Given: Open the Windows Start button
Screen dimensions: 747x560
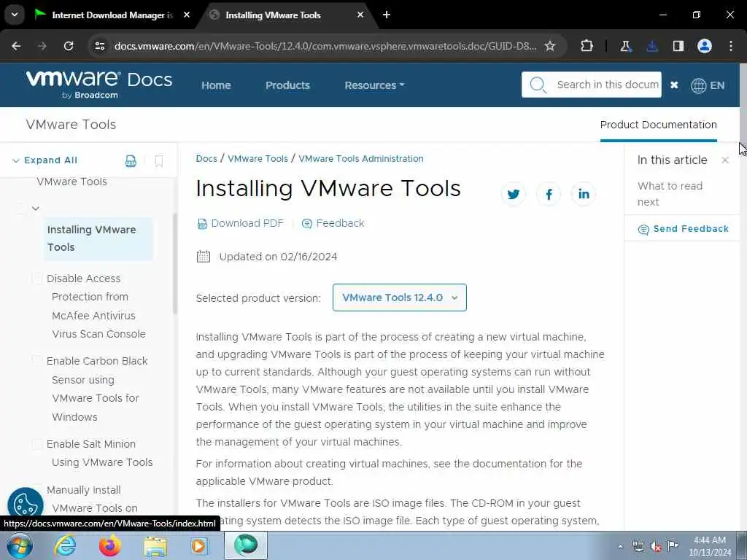Looking at the screenshot, I should click(20, 545).
